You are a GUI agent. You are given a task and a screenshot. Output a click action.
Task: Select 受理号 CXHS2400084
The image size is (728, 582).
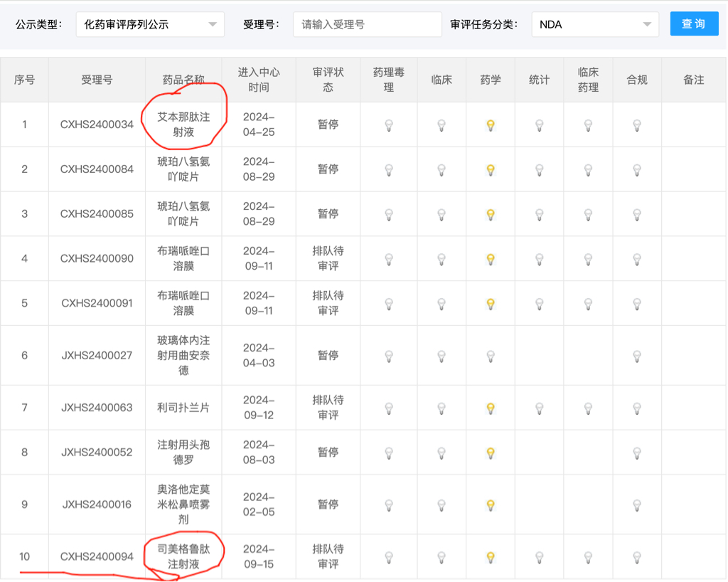97,169
